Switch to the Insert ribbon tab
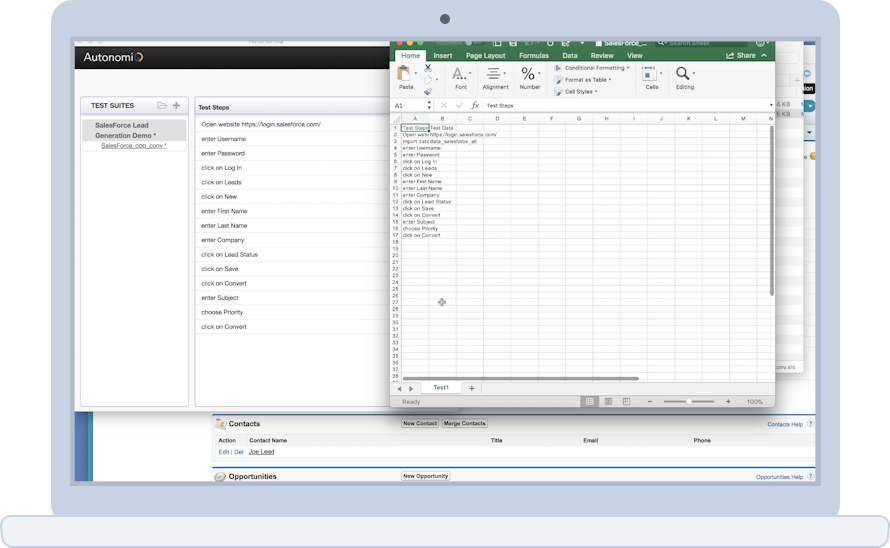This screenshot has width=890, height=548. pyautogui.click(x=443, y=56)
